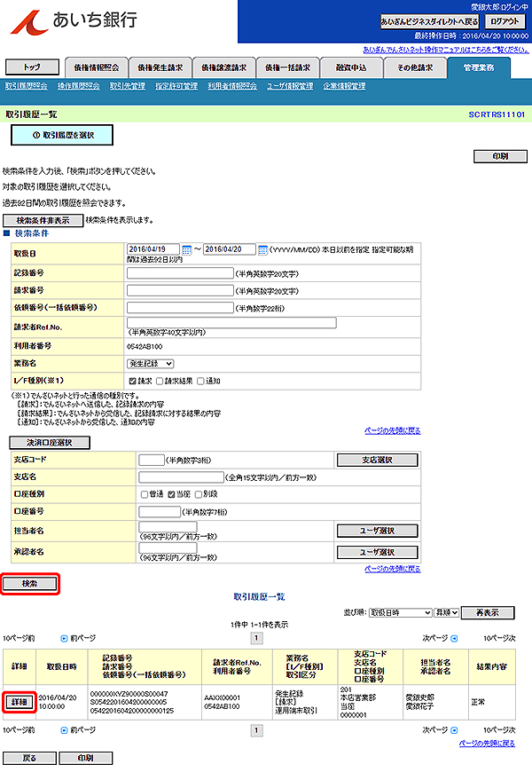The image size is (532, 772).
Task: Toggle 普通 account type checkbox
Action: (145, 494)
